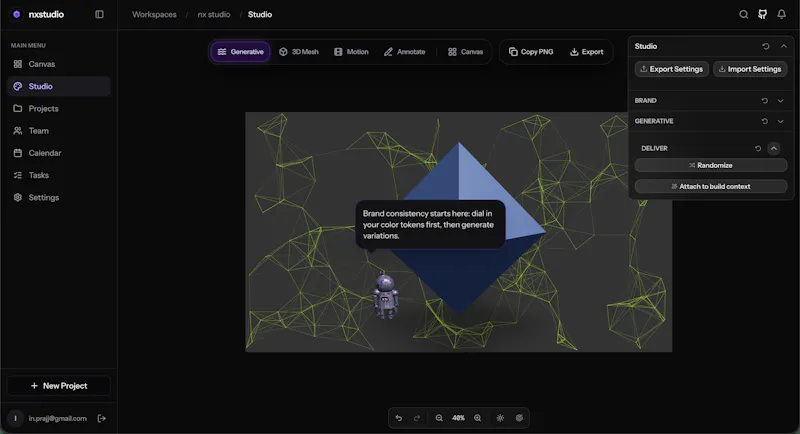Collapse the Studio panel chevron
This screenshot has width=800, height=434.
pos(784,46)
